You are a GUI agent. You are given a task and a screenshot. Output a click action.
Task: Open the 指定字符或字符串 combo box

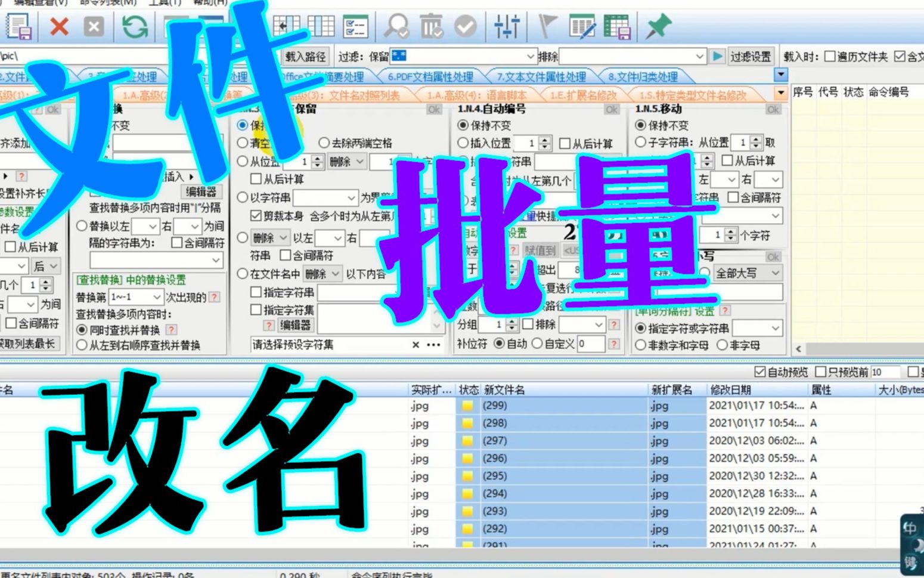[x=757, y=328]
